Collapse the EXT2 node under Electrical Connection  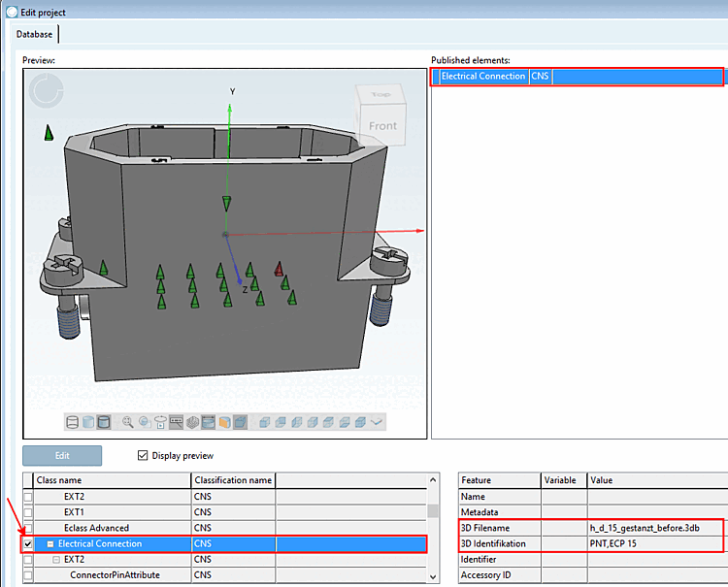tap(56, 560)
